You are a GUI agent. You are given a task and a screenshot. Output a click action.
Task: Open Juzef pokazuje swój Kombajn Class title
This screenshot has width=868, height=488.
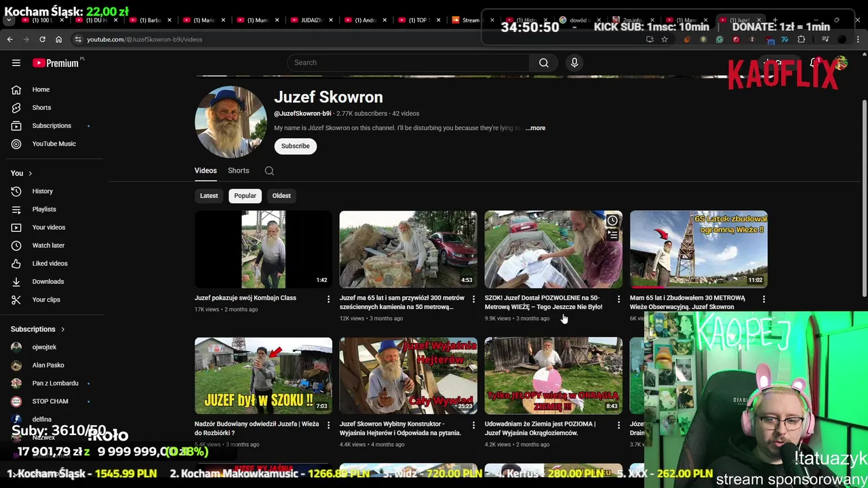245,298
